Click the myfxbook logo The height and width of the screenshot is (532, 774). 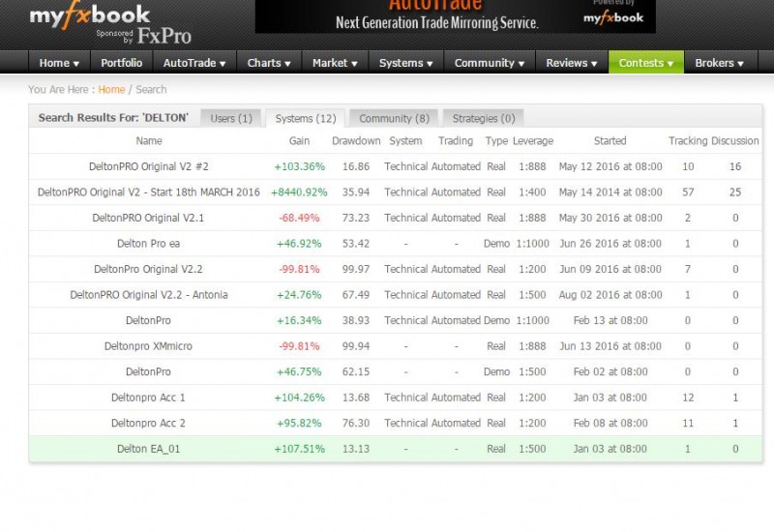(x=89, y=16)
